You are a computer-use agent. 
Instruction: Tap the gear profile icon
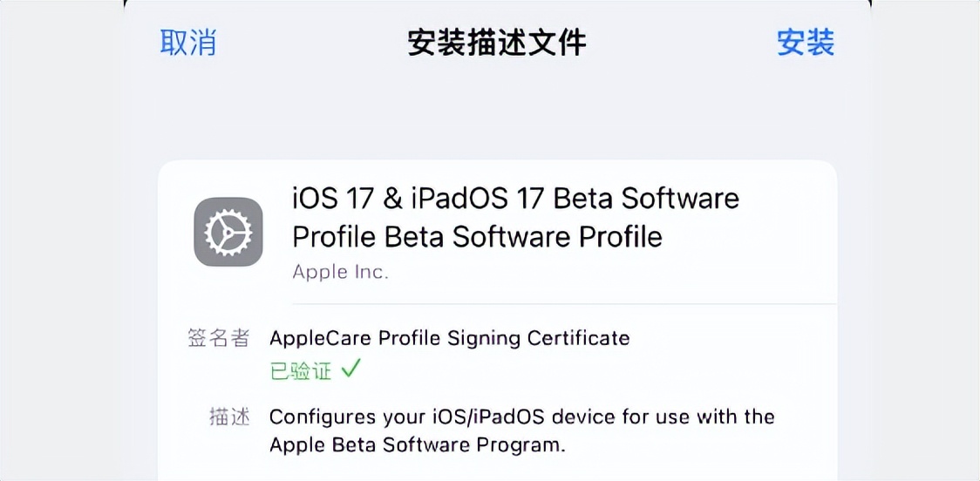(x=228, y=232)
